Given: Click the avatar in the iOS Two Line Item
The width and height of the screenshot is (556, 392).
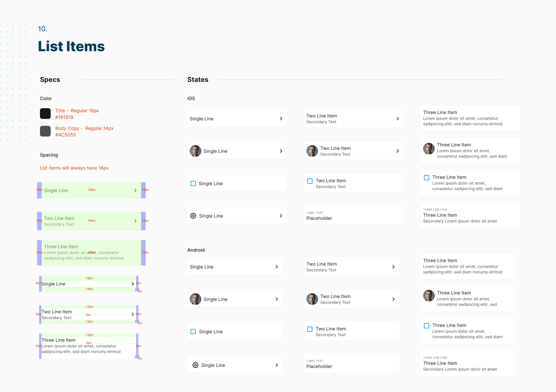Looking at the screenshot, I should (312, 151).
